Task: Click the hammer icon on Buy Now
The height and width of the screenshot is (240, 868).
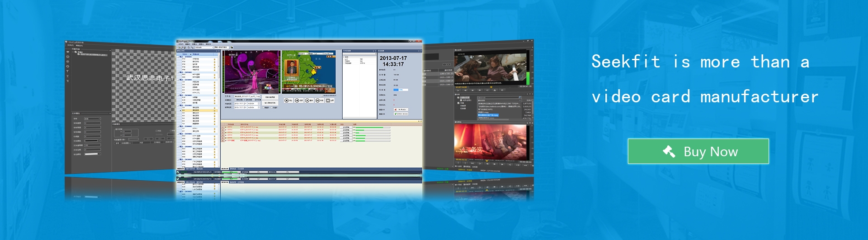Action: (x=669, y=151)
